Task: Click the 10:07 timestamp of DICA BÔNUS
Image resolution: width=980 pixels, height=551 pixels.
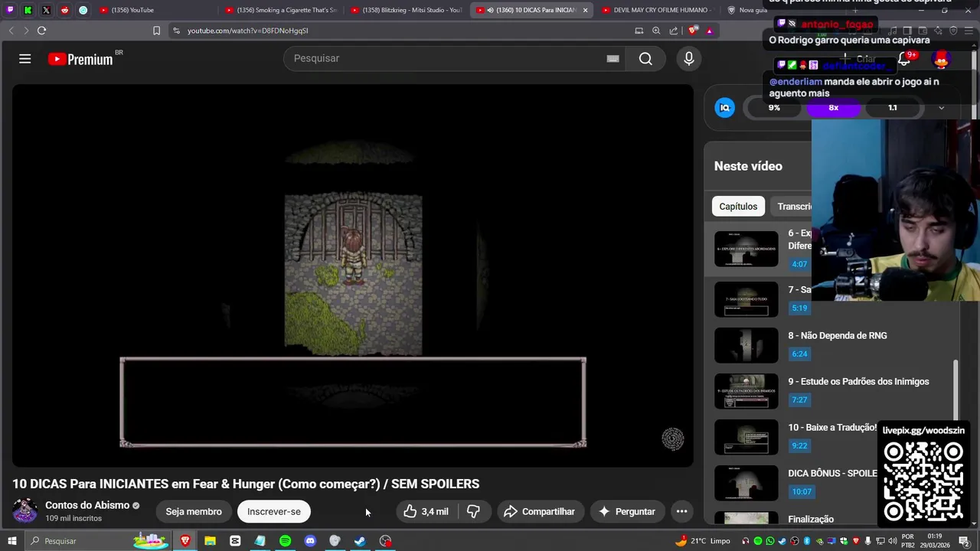Action: (802, 491)
